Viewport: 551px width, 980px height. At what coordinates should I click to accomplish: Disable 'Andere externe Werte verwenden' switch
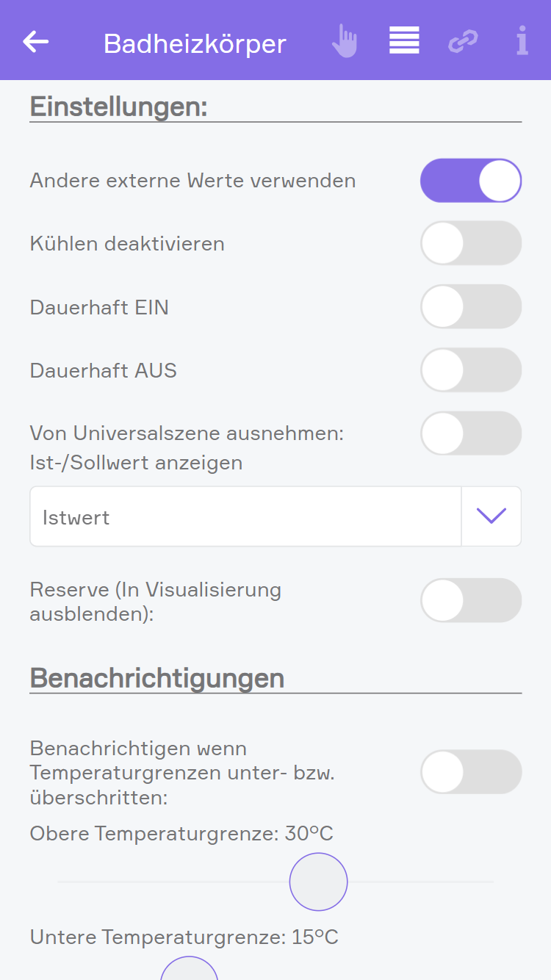point(470,181)
